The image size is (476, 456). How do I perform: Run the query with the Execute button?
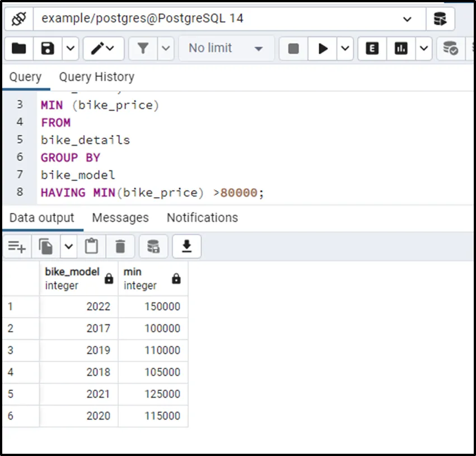(x=323, y=49)
